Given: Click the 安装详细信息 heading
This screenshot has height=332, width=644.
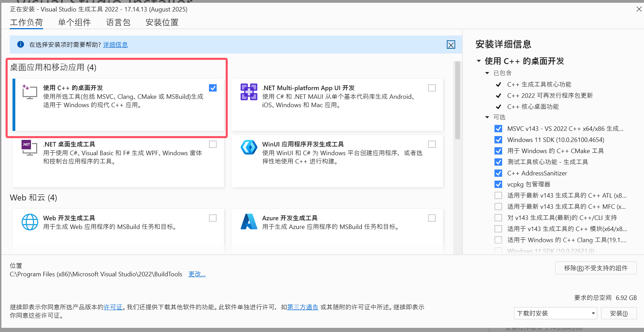Looking at the screenshot, I should 504,44.
